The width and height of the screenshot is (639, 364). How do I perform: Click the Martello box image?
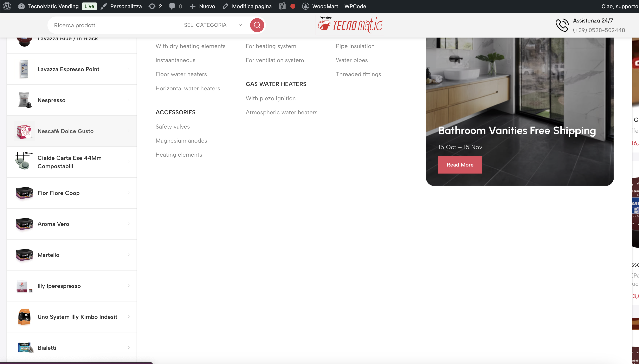tap(24, 255)
